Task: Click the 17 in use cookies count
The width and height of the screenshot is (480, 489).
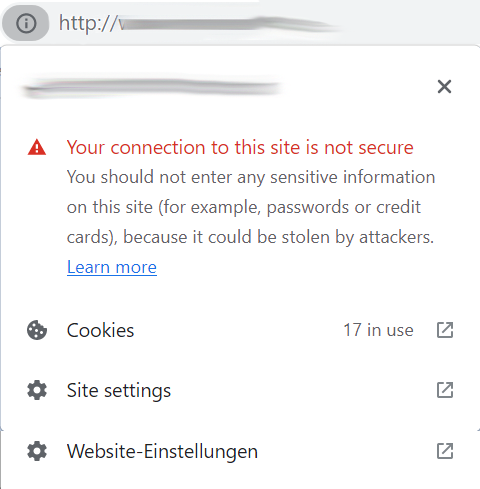Action: point(378,330)
